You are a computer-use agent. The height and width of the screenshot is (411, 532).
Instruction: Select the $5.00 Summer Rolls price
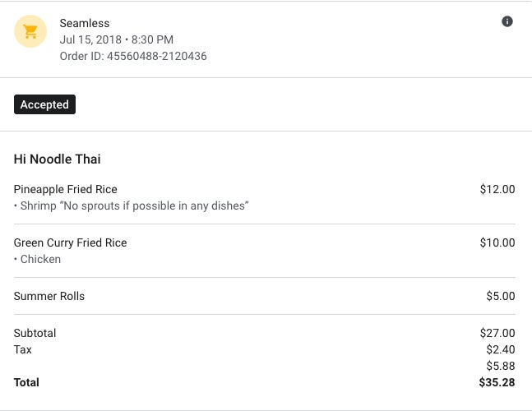tap(501, 296)
